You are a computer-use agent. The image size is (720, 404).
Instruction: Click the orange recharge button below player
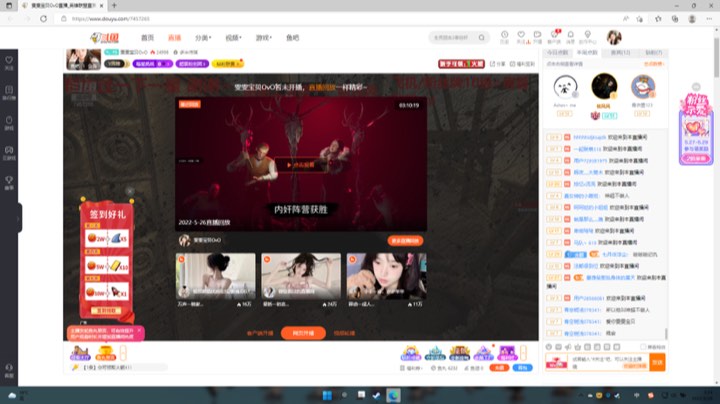click(x=499, y=368)
